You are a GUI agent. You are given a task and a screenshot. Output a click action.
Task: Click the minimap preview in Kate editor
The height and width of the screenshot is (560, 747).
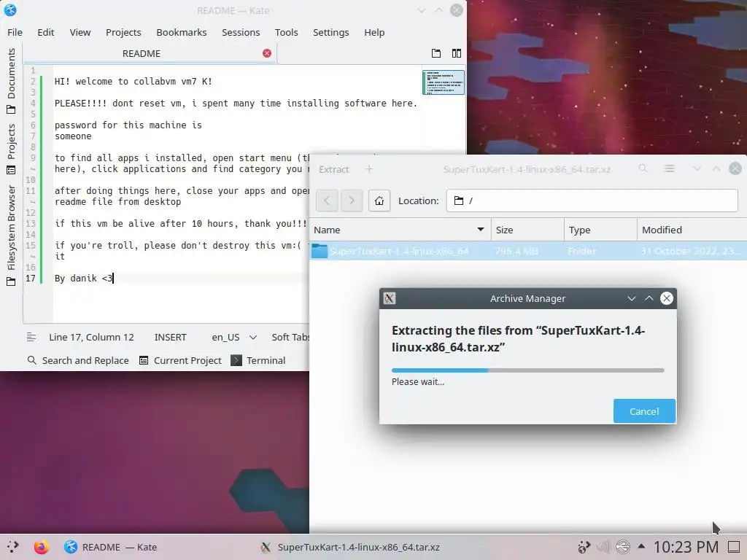pyautogui.click(x=443, y=82)
